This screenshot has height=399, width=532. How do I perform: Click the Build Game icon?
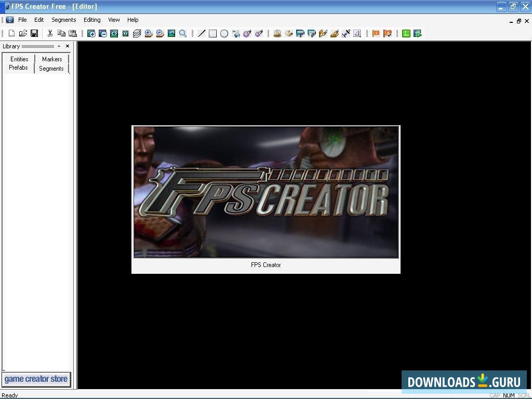point(406,33)
